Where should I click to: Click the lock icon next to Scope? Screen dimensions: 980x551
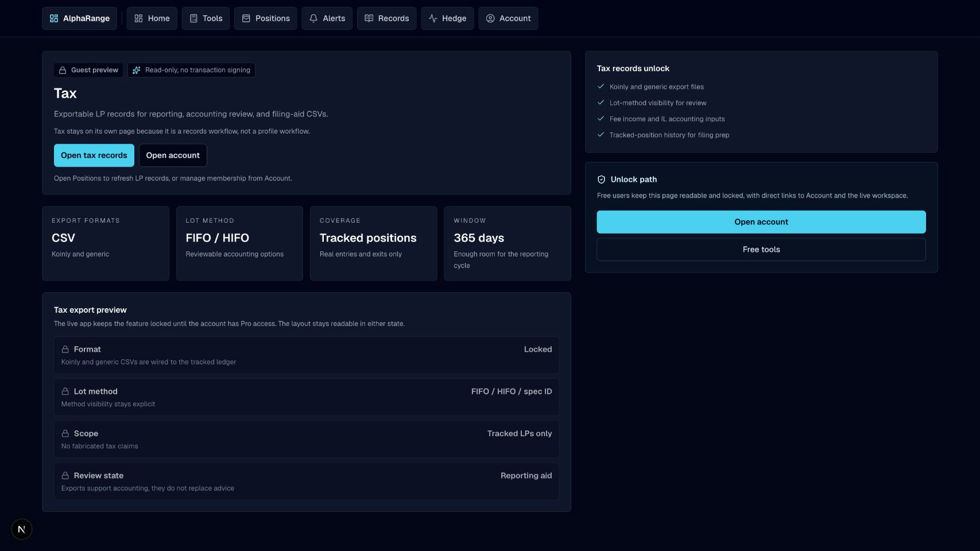coord(65,433)
